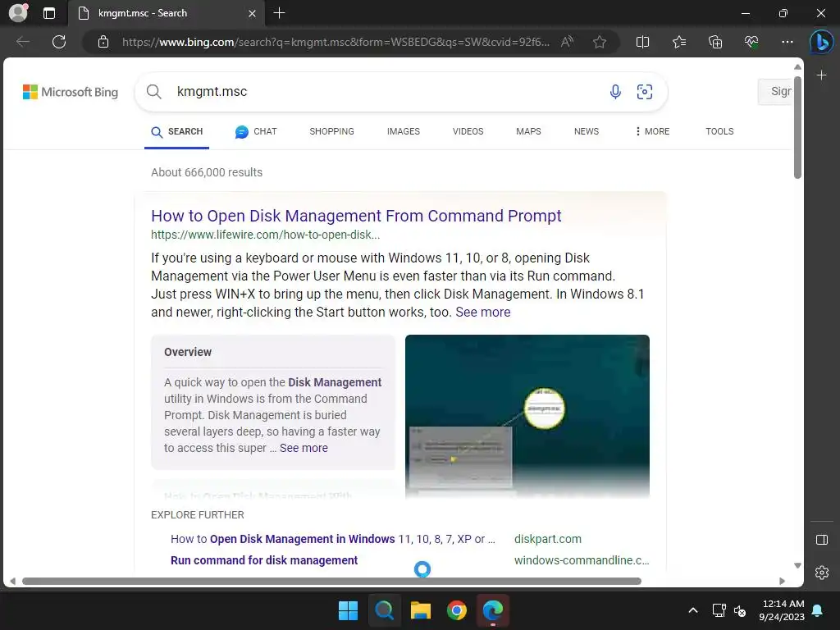840x630 pixels.
Task: Click the lifewire.com URL link
Action: pos(265,235)
